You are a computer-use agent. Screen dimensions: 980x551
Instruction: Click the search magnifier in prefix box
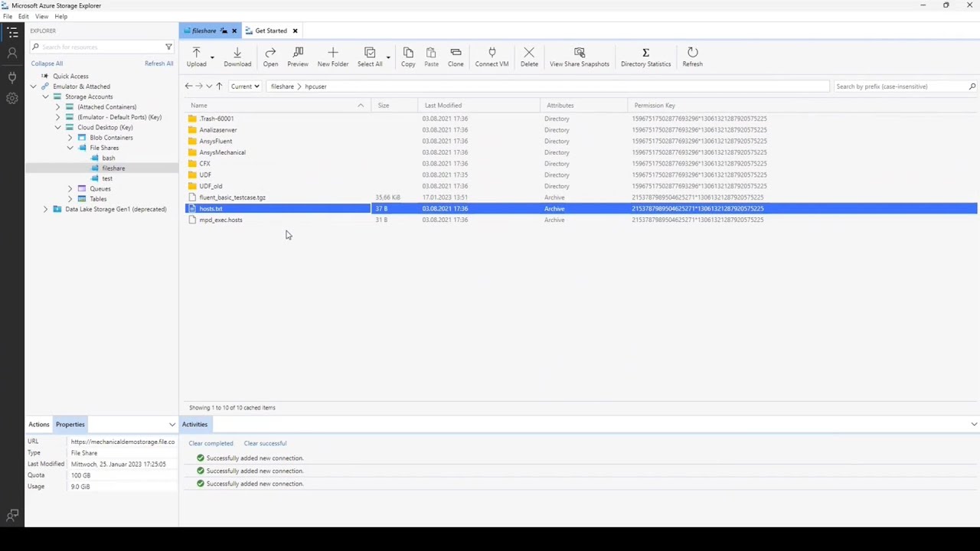tap(972, 86)
